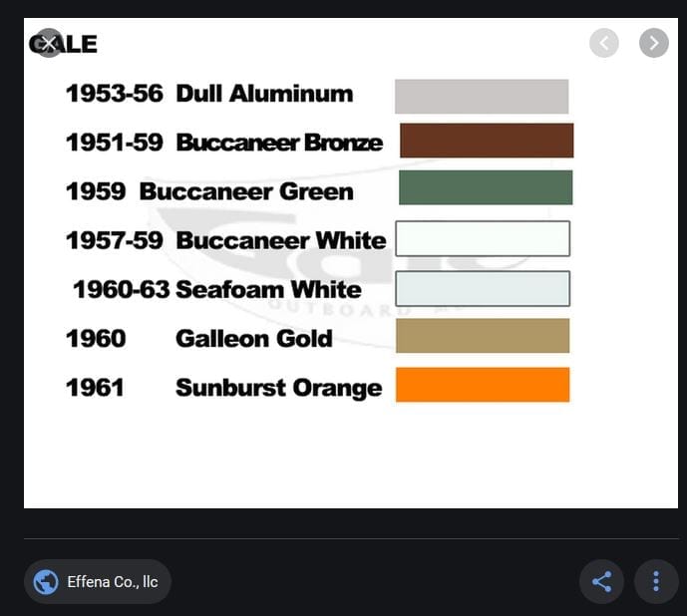Image resolution: width=687 pixels, height=616 pixels.
Task: Click the Sunburst Orange color swatch
Action: pyautogui.click(x=483, y=385)
